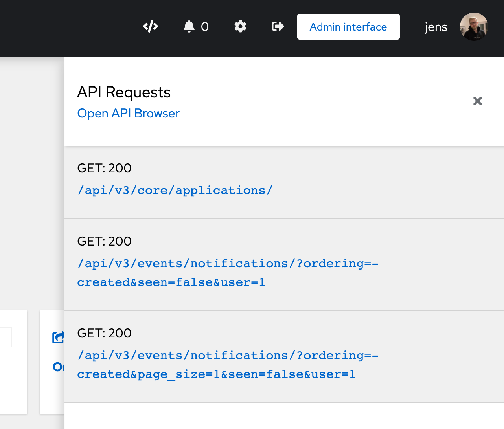Click the notifications bell icon
Viewport: 504px width, 429px height.
coord(189,26)
